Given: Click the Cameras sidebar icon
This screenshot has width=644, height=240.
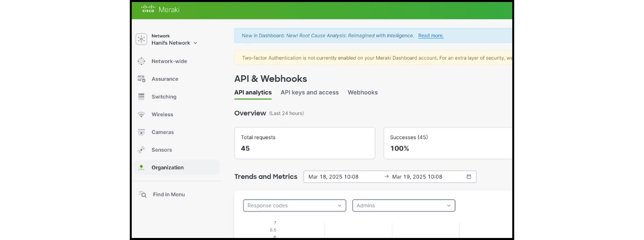Looking at the screenshot, I should 141,132.
